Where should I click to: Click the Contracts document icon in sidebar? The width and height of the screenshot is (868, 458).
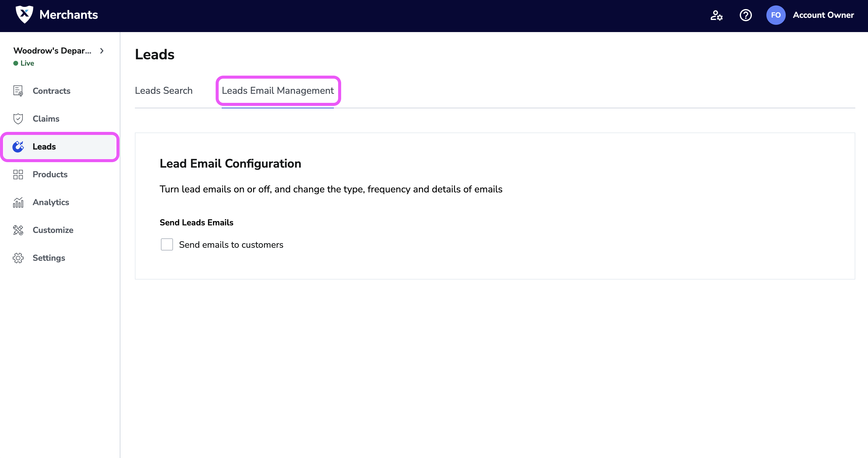18,91
